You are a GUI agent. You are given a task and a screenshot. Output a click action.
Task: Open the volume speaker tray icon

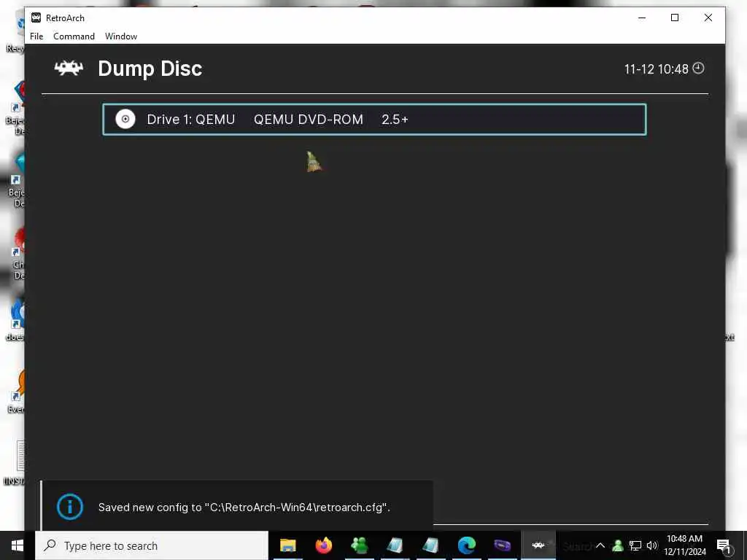pos(652,545)
